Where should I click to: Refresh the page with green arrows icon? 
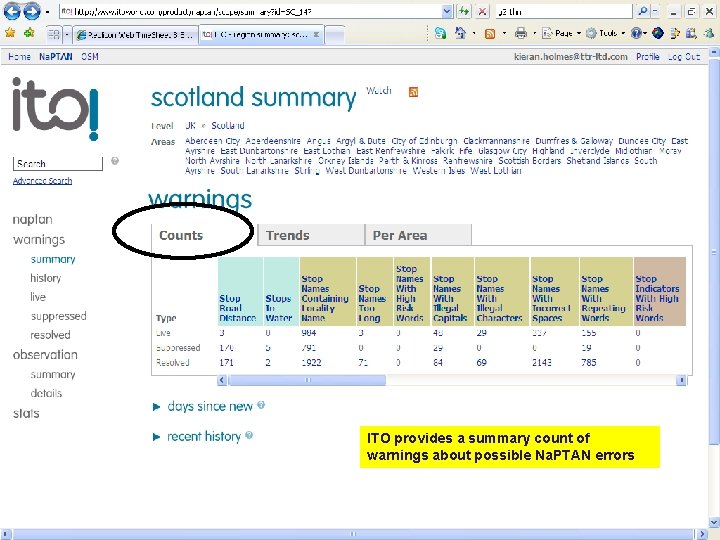pyautogui.click(x=464, y=11)
